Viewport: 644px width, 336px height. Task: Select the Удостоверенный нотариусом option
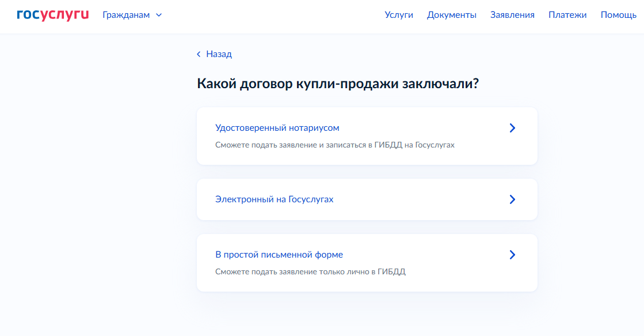pos(367,136)
